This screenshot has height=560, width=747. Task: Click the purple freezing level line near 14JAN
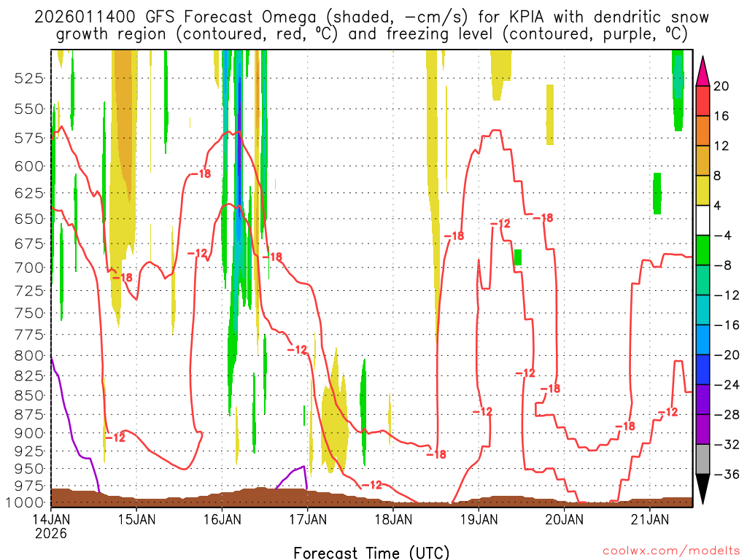71,431
